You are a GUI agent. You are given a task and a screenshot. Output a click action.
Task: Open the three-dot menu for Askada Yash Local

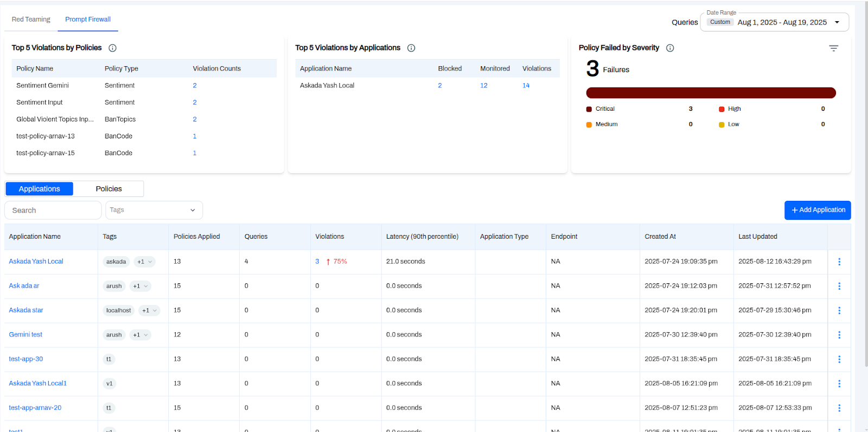tap(839, 262)
